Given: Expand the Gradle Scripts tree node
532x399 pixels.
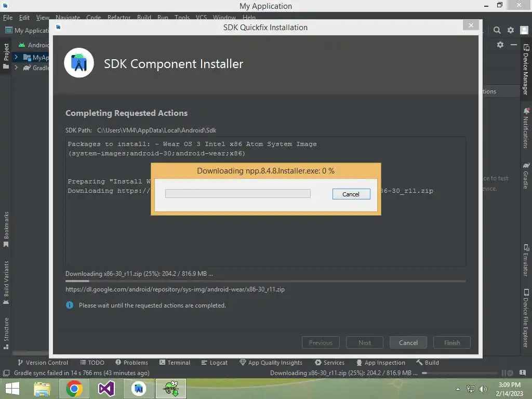Looking at the screenshot, I should click(x=16, y=68).
